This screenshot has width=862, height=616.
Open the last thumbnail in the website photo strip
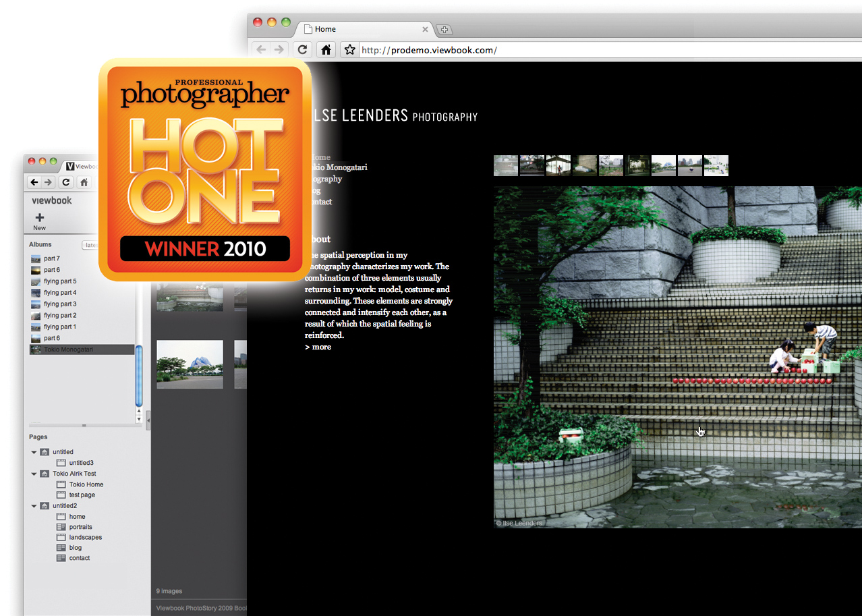(x=716, y=166)
